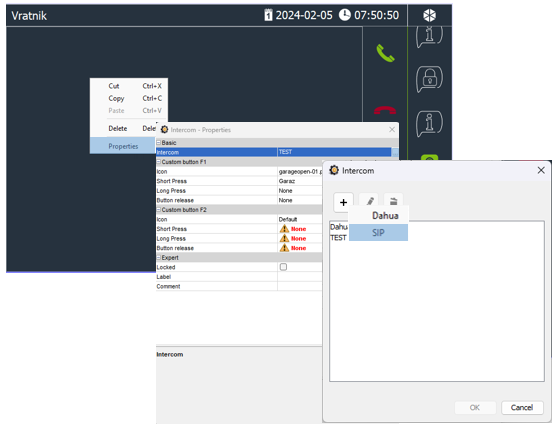Click the Cancel button in Intercom dialog
This screenshot has width=557, height=427.
[522, 407]
